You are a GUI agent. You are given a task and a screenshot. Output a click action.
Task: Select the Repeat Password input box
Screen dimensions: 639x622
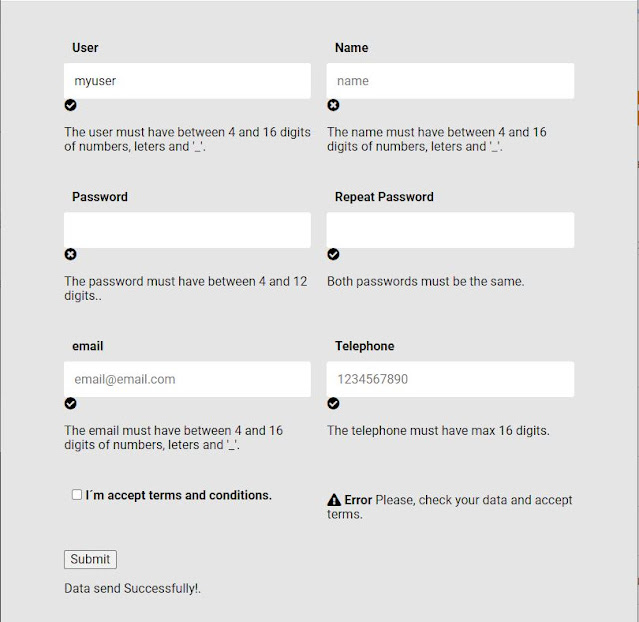click(x=450, y=230)
